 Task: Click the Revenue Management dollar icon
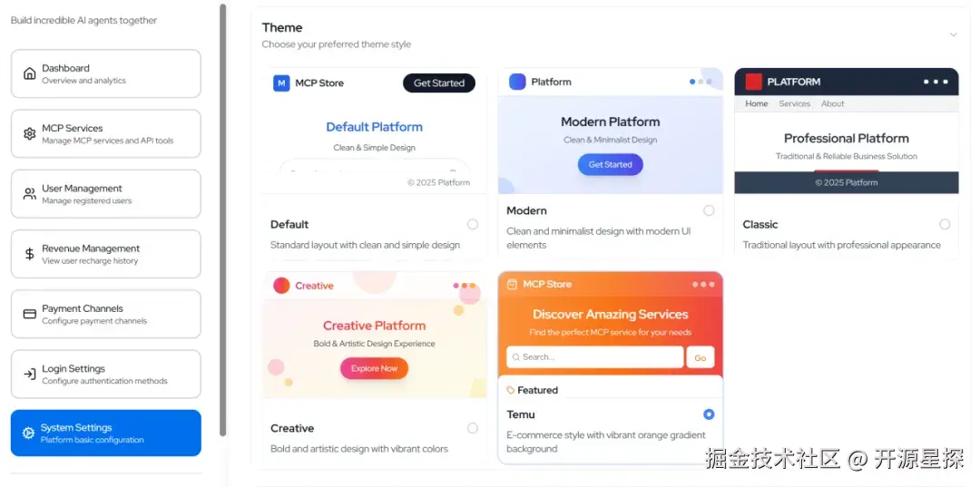tap(29, 254)
